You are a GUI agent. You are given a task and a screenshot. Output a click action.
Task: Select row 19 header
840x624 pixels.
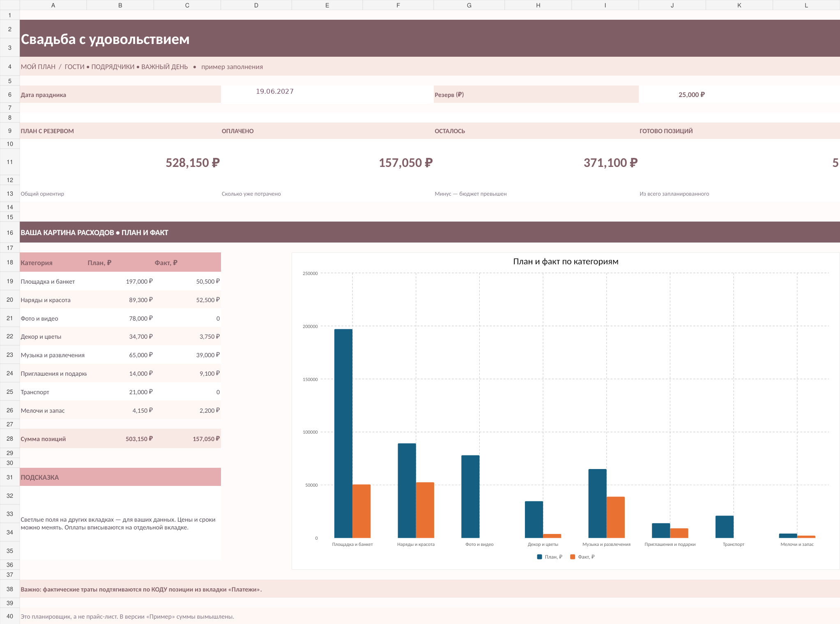(10, 281)
